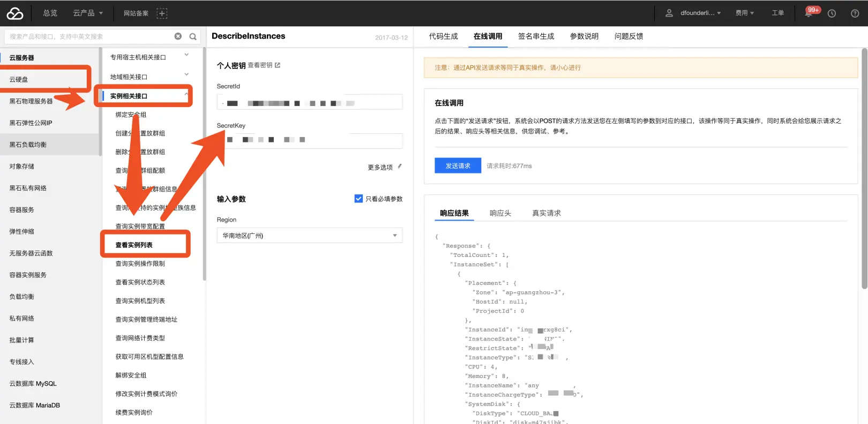The height and width of the screenshot is (424, 868).
Task: Select 云数据库 MySQL in the product list
Action: (x=33, y=384)
